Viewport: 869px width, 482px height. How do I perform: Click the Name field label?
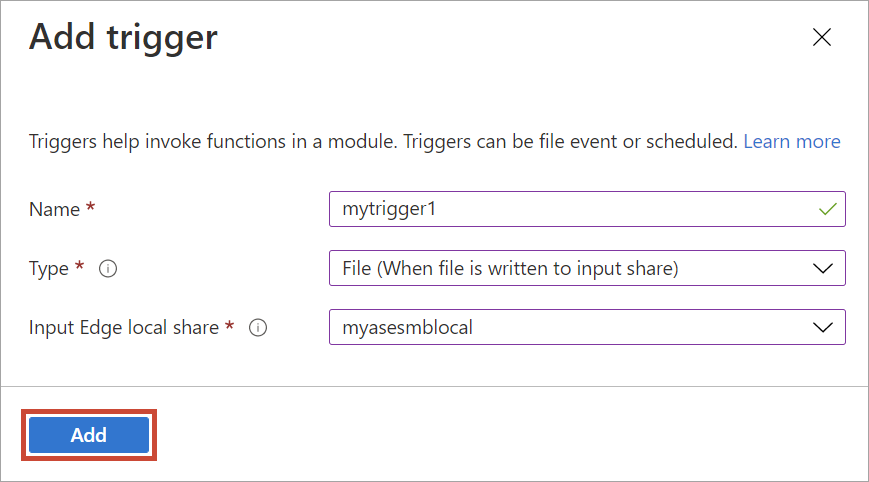(54, 209)
